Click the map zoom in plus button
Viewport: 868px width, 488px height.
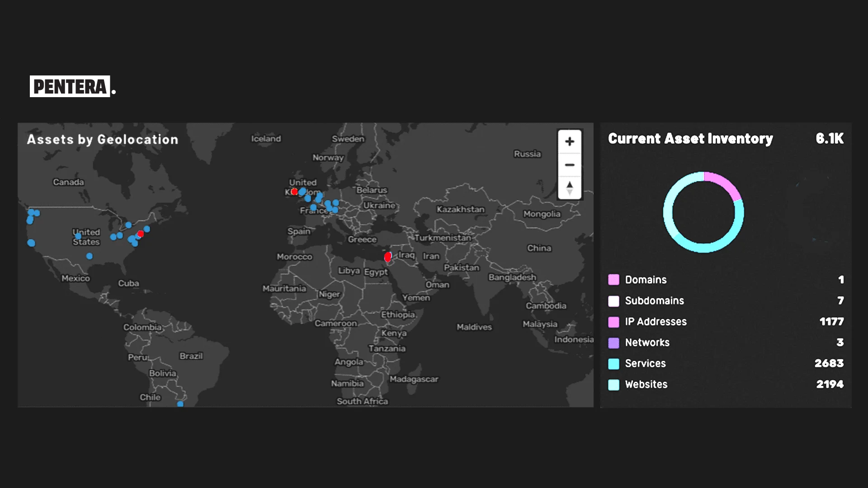tap(570, 141)
